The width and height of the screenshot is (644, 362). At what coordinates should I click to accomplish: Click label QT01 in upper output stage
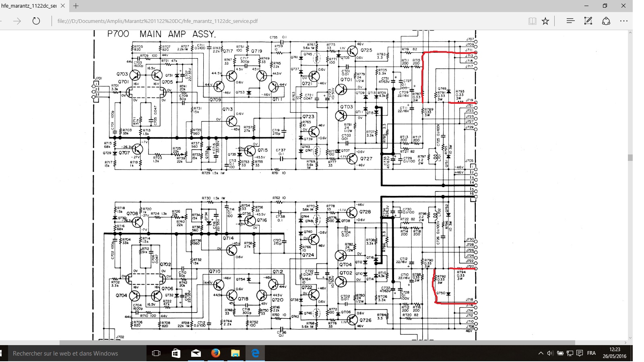tap(346, 80)
